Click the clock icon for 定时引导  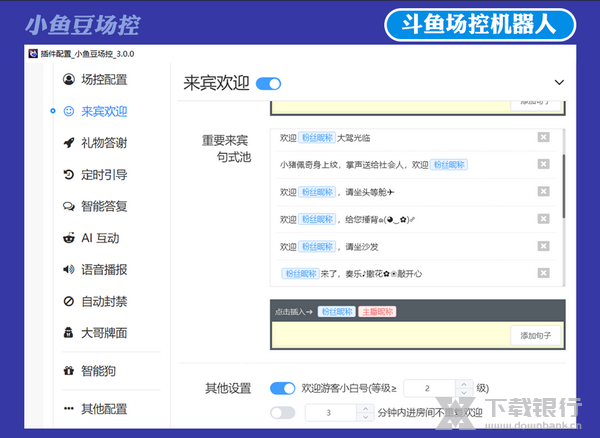(69, 174)
